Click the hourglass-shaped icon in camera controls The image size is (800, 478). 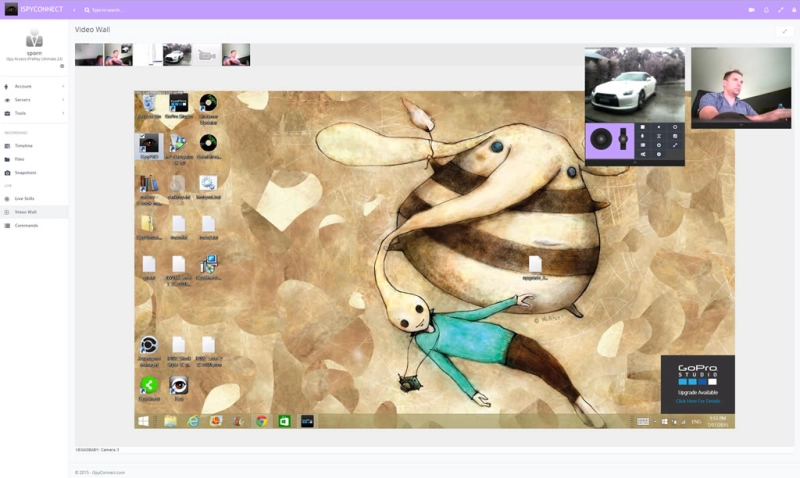pyautogui.click(x=659, y=136)
